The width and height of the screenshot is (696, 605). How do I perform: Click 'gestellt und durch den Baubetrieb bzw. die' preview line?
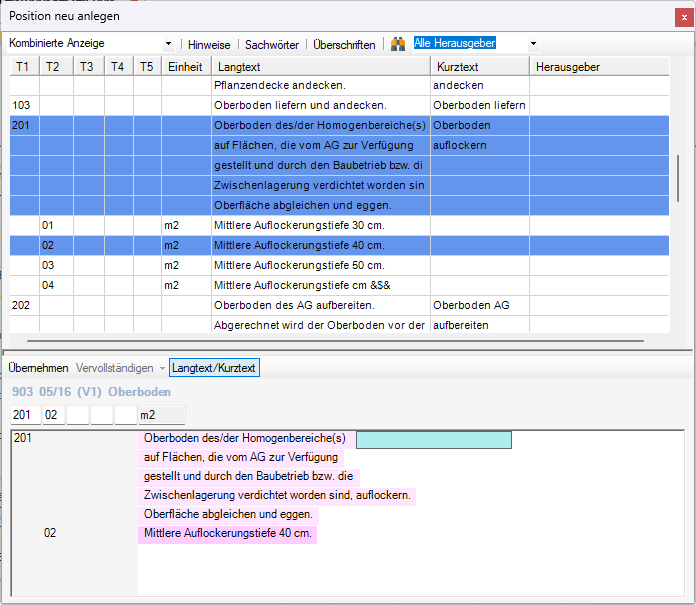(249, 476)
